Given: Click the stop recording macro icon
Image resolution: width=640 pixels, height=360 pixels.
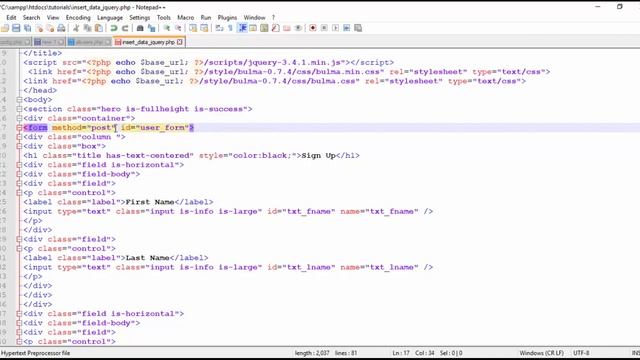Looking at the screenshot, I should pyautogui.click(x=324, y=28).
